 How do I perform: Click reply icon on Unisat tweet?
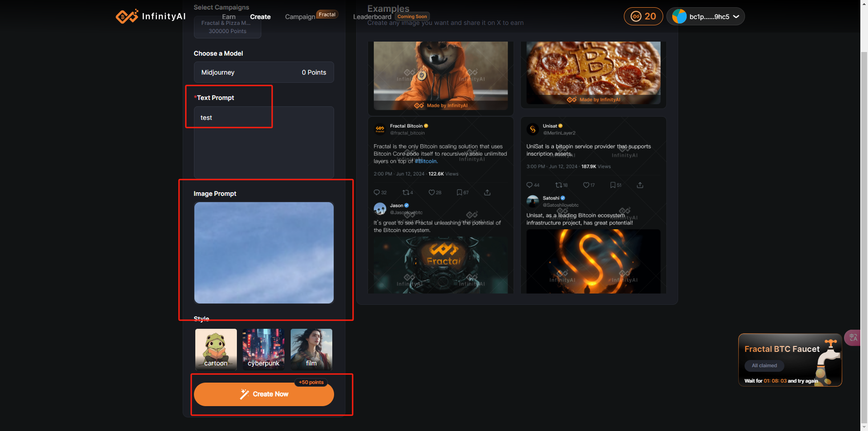point(529,185)
